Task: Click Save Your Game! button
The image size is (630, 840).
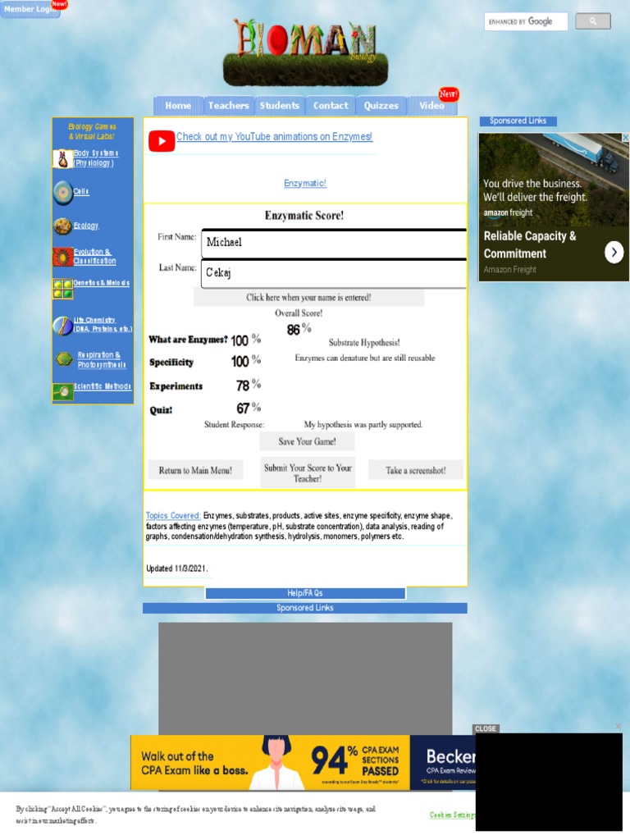Action: click(x=307, y=441)
